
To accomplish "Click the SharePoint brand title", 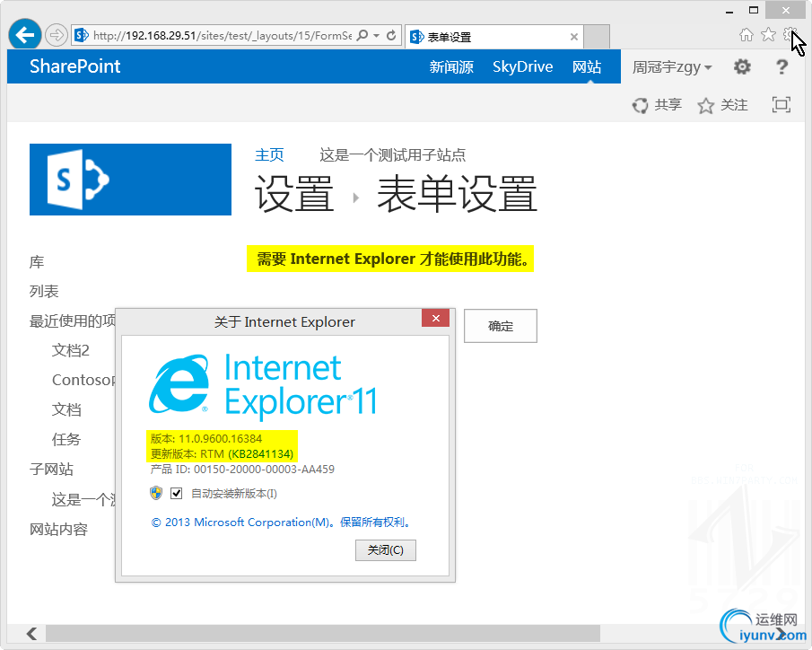I will (75, 66).
